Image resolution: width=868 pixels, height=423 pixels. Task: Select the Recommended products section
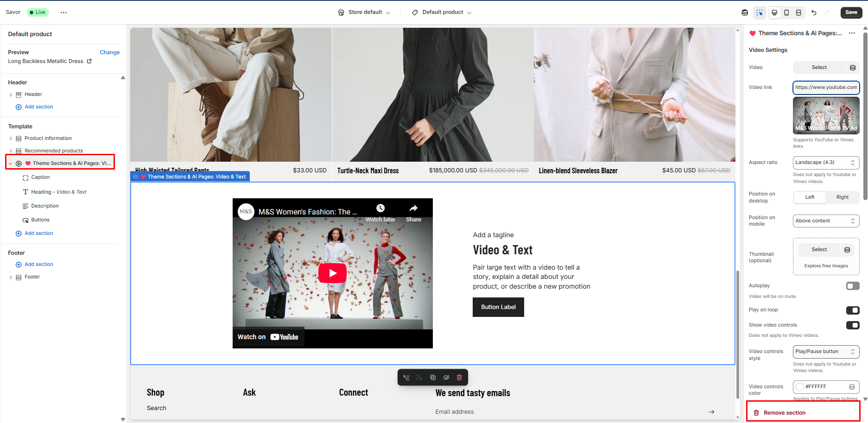coord(54,151)
